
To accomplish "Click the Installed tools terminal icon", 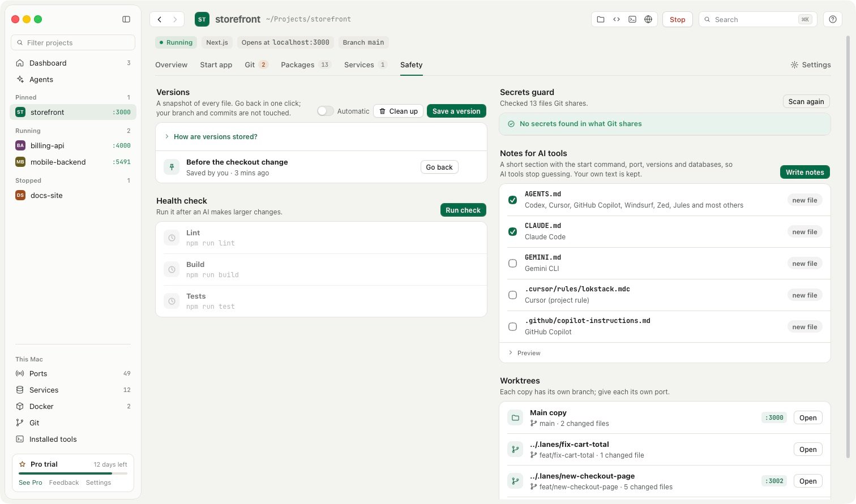I will (x=20, y=439).
